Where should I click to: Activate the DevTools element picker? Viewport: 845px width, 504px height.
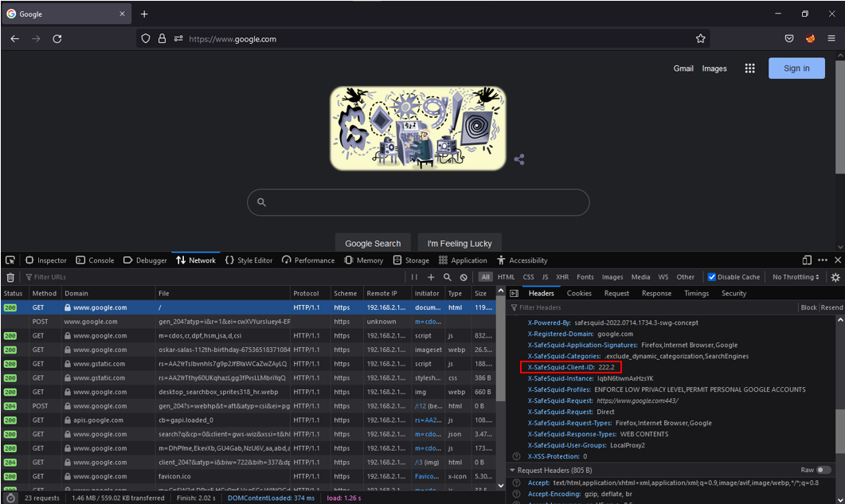(x=10, y=260)
